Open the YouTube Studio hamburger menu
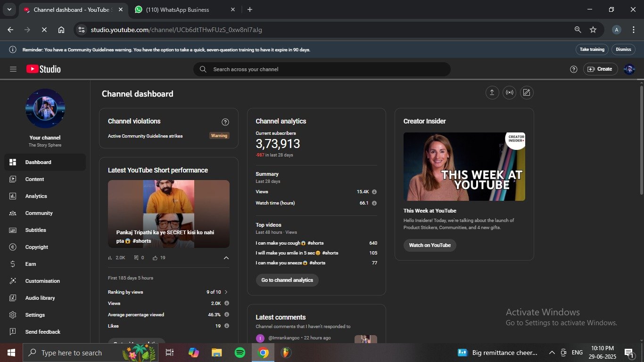This screenshot has height=362, width=644. click(13, 69)
